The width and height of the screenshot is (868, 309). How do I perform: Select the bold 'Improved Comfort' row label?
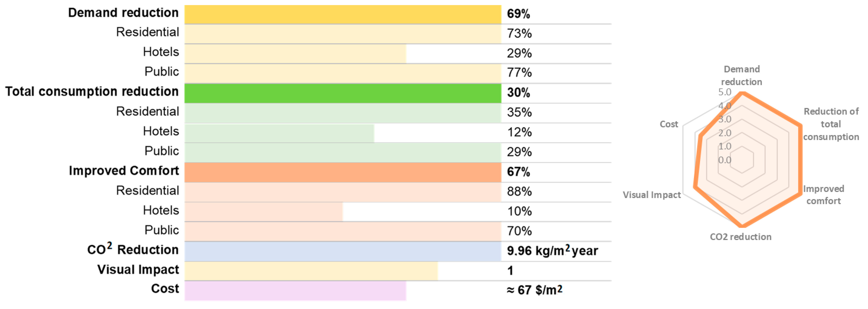tap(124, 171)
